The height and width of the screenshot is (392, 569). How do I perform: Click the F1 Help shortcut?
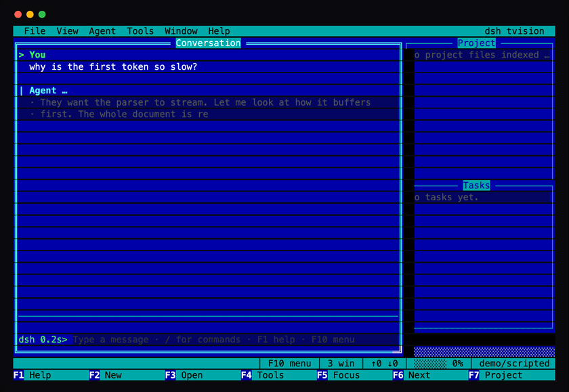click(x=33, y=375)
